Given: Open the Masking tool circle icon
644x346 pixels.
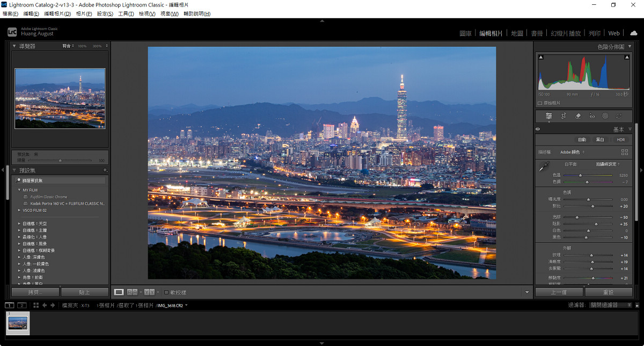Looking at the screenshot, I should click(605, 116).
